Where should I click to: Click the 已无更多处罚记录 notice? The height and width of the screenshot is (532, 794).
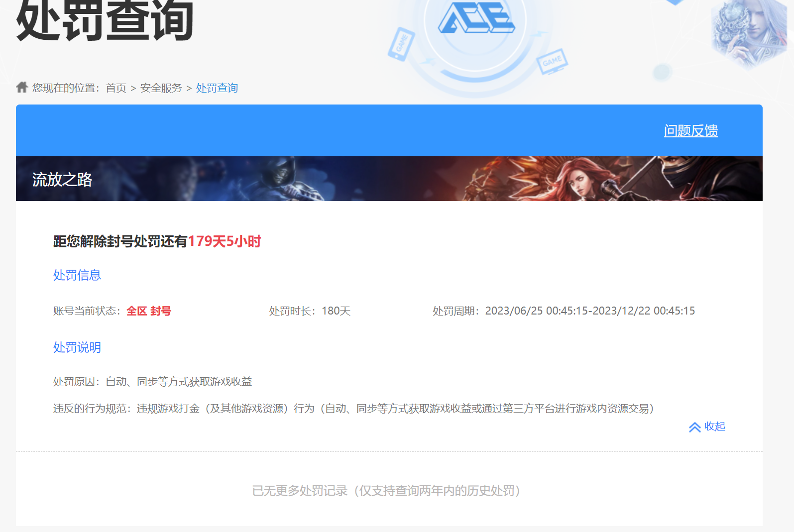click(386, 491)
